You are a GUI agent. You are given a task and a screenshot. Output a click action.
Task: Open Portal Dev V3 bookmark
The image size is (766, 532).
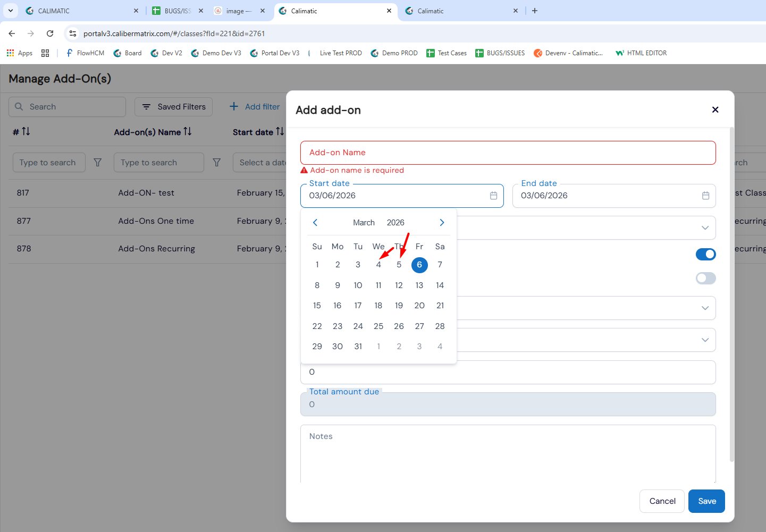point(275,53)
